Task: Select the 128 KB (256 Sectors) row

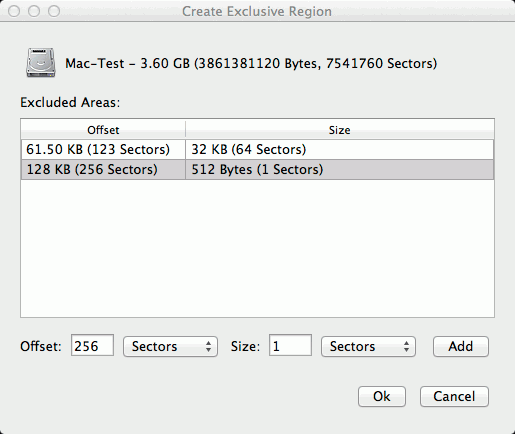Action: (x=257, y=170)
